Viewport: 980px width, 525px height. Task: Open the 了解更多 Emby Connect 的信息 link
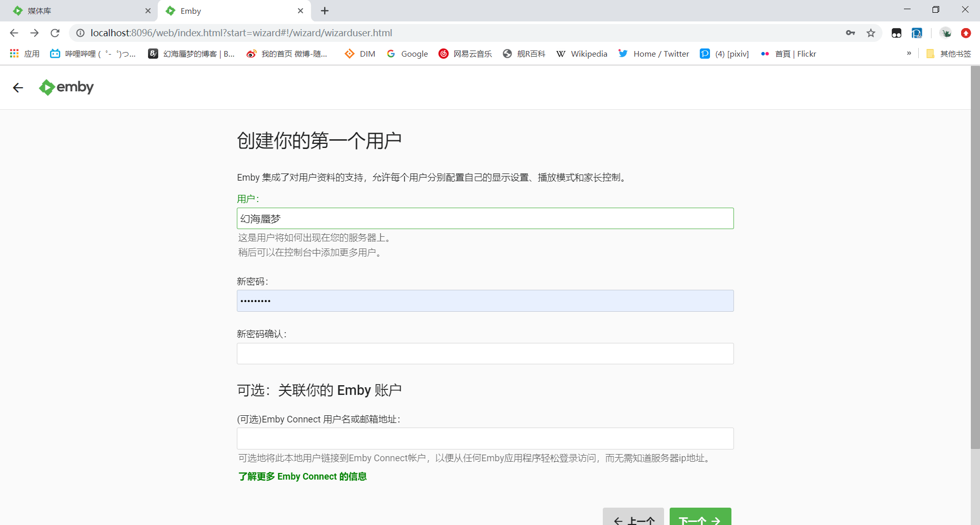(302, 477)
